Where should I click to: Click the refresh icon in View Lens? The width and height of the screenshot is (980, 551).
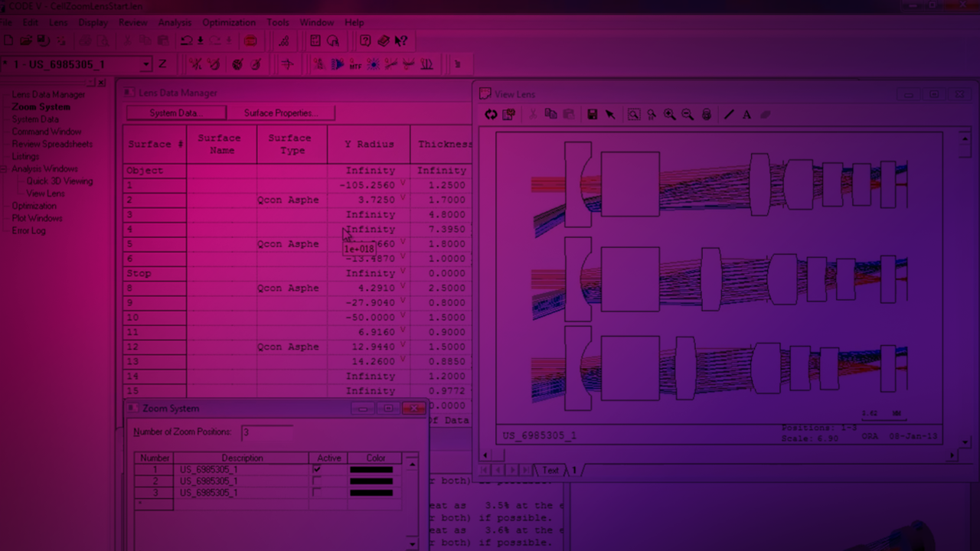point(491,115)
